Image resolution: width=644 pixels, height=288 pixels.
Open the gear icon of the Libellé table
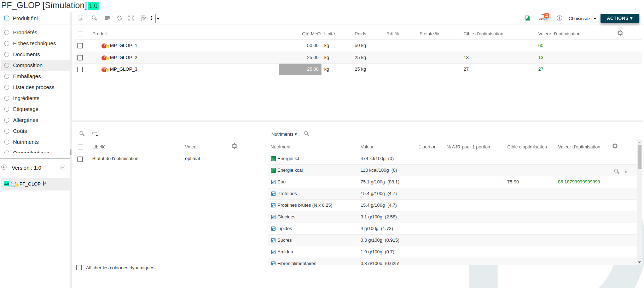click(x=234, y=146)
